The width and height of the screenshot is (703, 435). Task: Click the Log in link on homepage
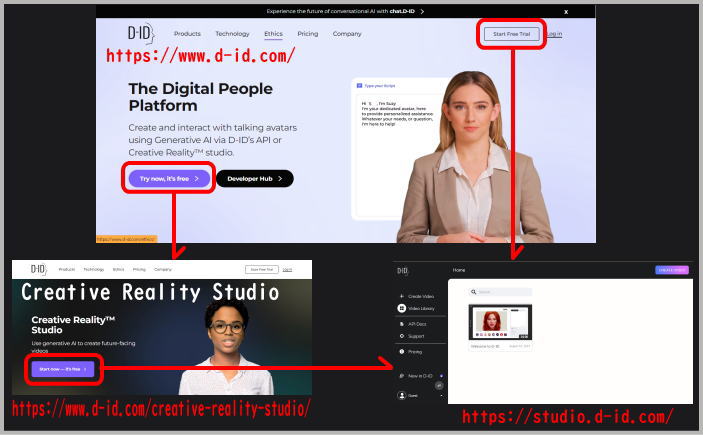pos(554,34)
